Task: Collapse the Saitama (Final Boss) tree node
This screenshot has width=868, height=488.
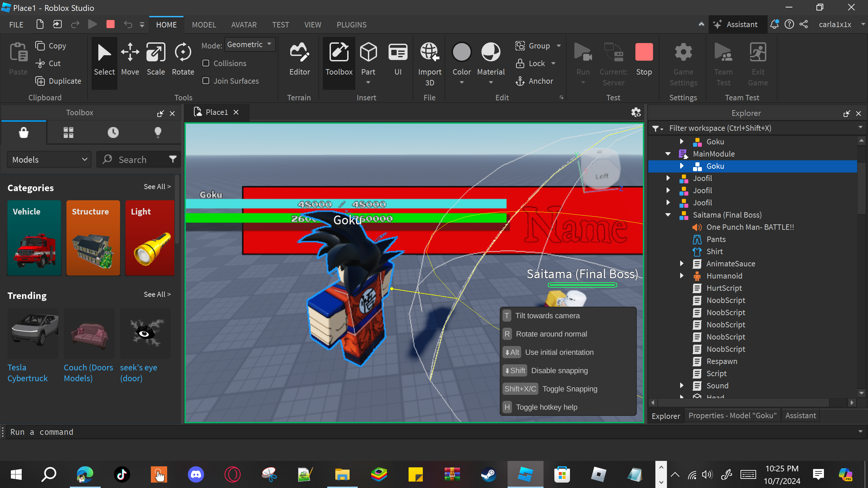Action: [x=668, y=215]
